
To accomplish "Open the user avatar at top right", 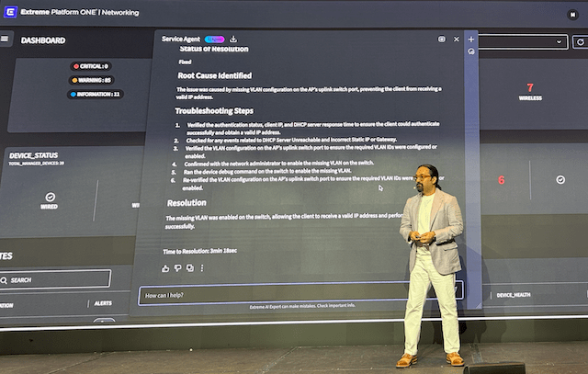I will click(x=572, y=15).
